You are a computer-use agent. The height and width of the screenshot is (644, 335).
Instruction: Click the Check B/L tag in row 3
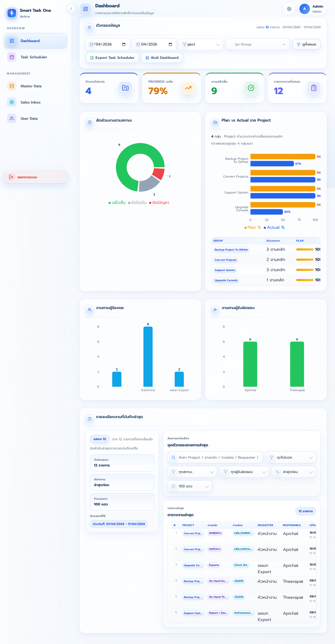(241, 565)
